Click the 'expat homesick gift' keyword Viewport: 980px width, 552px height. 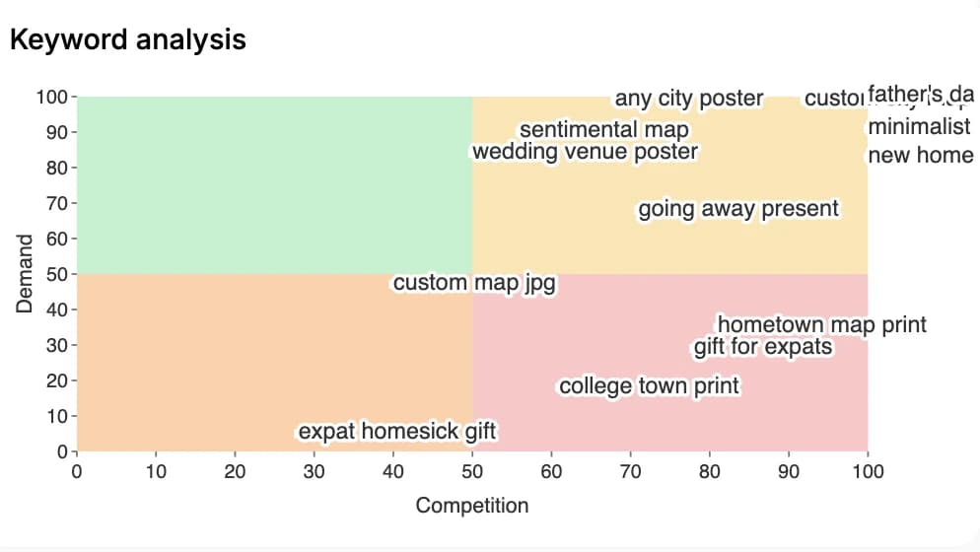(397, 432)
